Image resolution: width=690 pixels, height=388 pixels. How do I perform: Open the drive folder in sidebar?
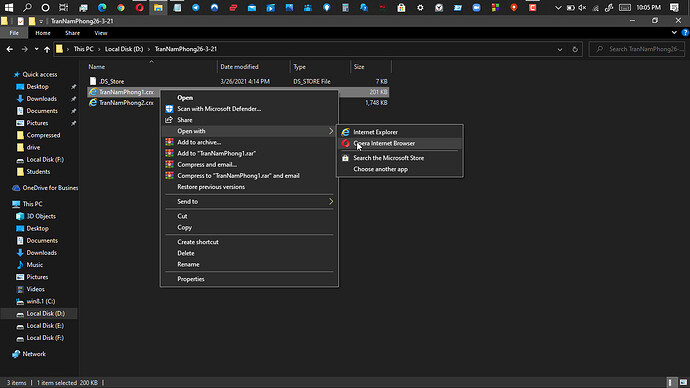(x=33, y=147)
